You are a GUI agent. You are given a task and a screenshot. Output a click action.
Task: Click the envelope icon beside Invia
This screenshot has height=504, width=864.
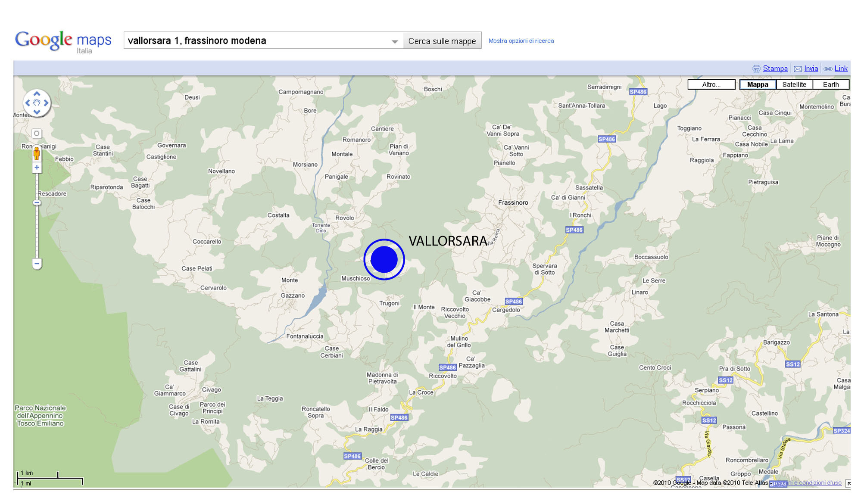tap(798, 69)
